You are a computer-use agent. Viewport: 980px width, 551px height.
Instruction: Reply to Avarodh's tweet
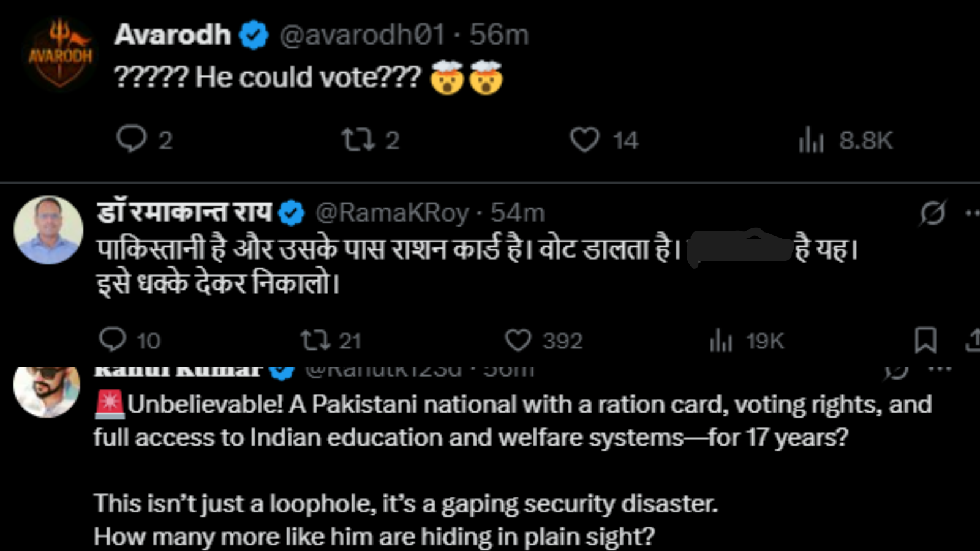click(131, 139)
